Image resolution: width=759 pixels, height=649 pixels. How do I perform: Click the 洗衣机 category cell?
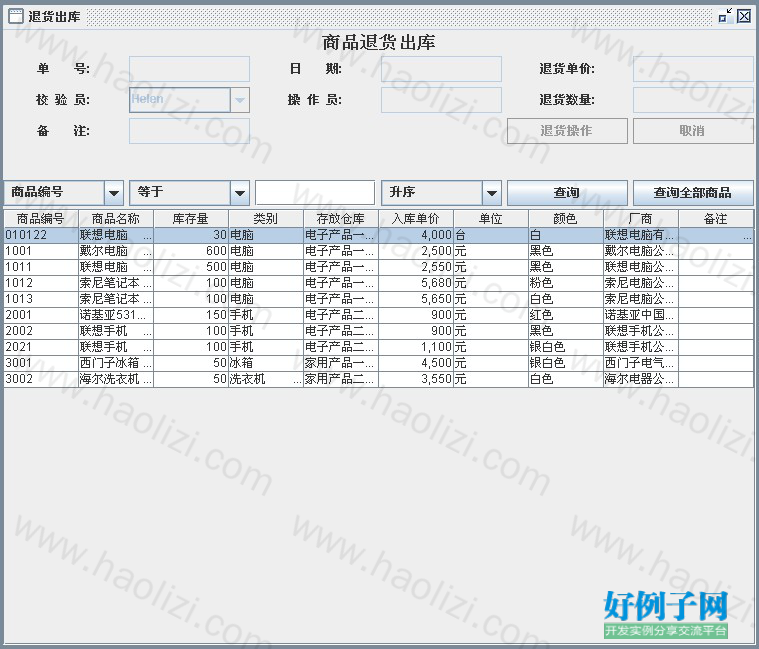click(x=266, y=379)
